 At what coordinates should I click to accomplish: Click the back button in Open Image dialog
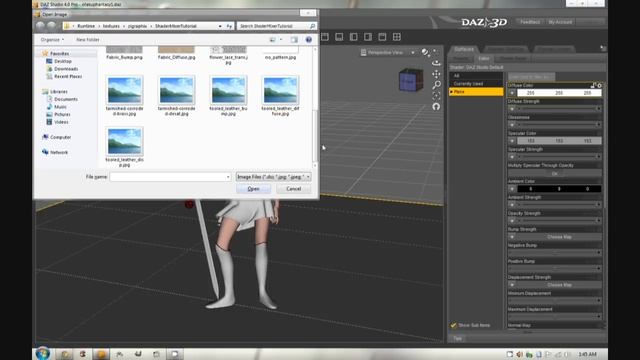coord(40,26)
